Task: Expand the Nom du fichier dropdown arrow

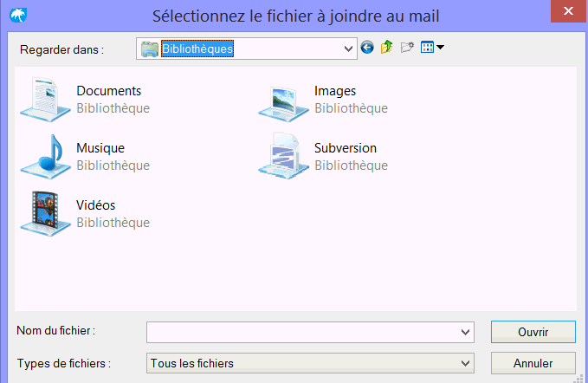Action: tap(465, 333)
